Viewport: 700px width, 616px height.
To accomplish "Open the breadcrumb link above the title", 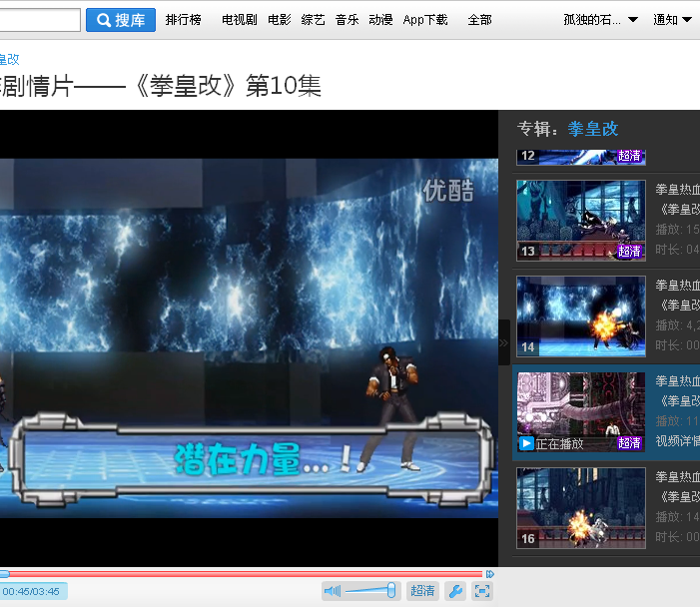I will click(x=9, y=59).
